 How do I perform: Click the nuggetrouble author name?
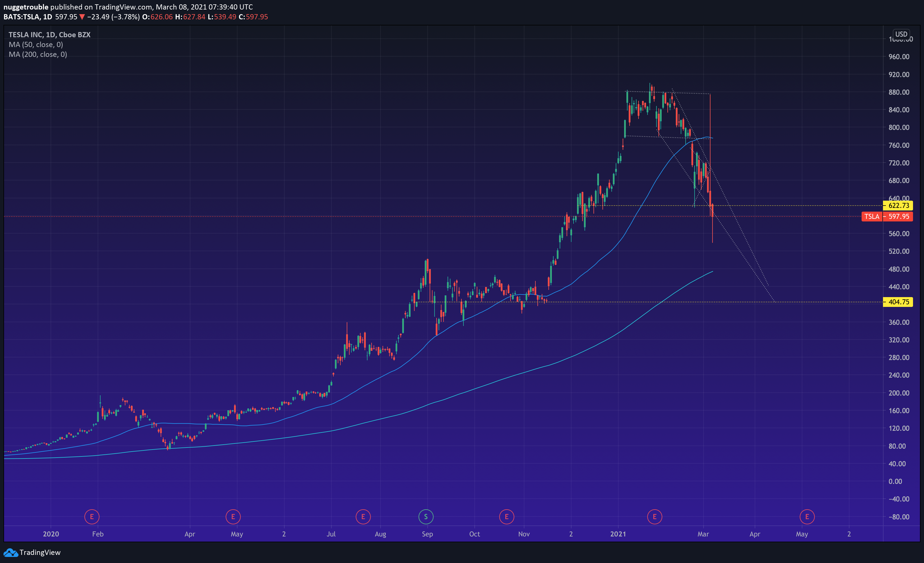pos(26,7)
